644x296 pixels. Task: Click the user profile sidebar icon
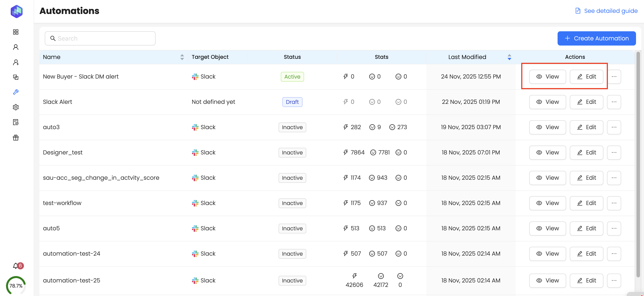[16, 47]
